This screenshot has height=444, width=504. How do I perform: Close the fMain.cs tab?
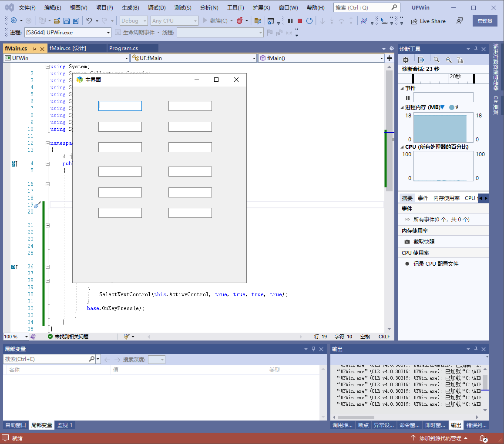coord(42,49)
